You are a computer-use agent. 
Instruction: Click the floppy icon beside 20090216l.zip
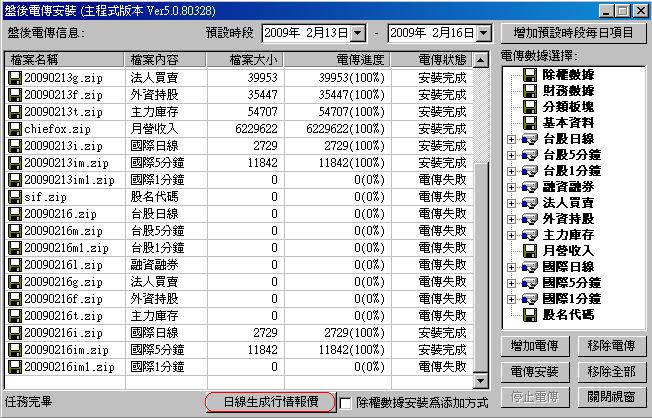click(x=15, y=265)
